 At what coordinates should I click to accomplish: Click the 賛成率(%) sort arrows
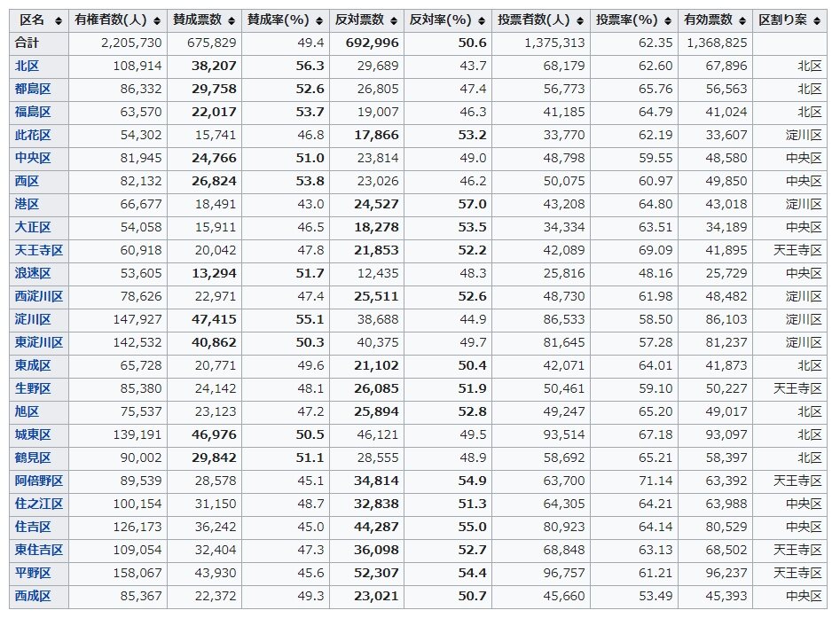(319, 20)
